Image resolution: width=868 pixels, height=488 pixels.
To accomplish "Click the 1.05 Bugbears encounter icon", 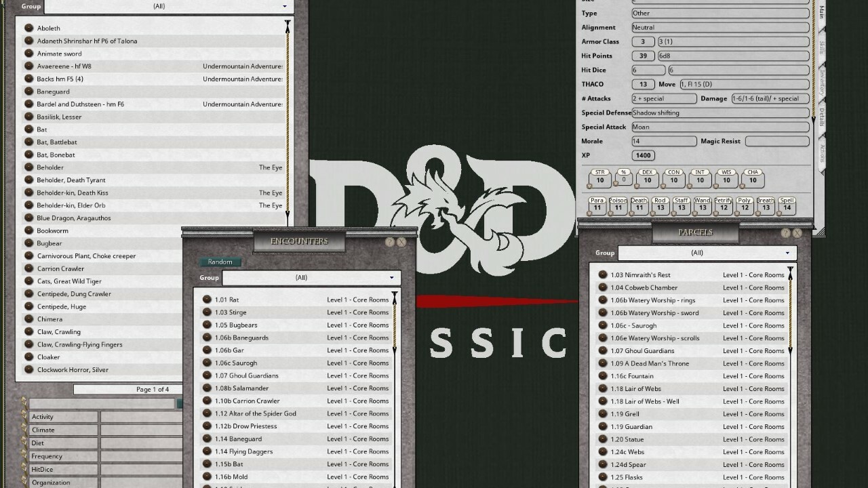I will click(208, 325).
